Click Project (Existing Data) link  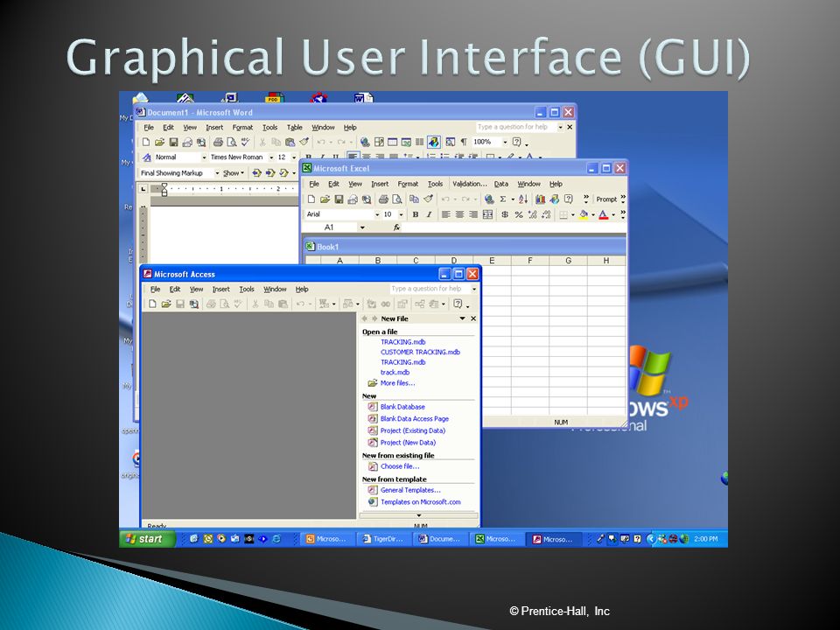412,430
